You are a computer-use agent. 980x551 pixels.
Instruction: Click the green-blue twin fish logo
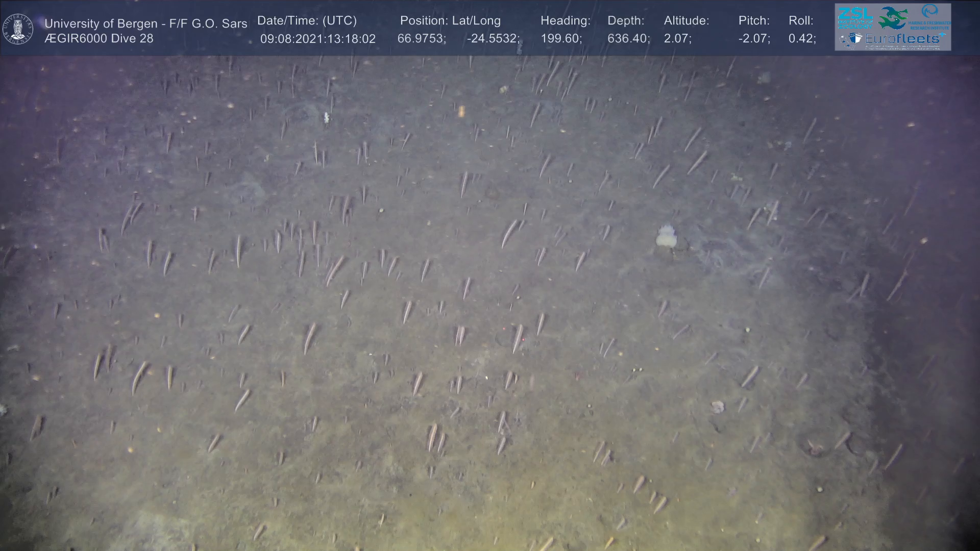coord(893,17)
